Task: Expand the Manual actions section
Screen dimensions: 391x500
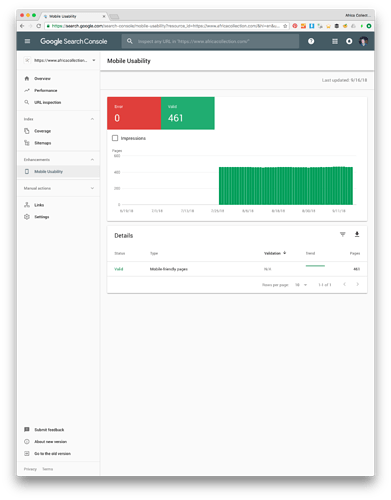Action: click(92, 188)
